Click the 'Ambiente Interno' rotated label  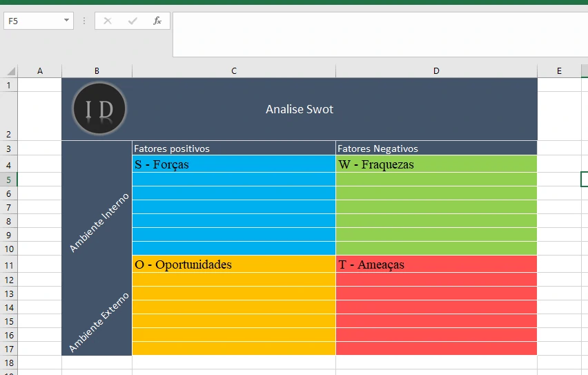99,223
